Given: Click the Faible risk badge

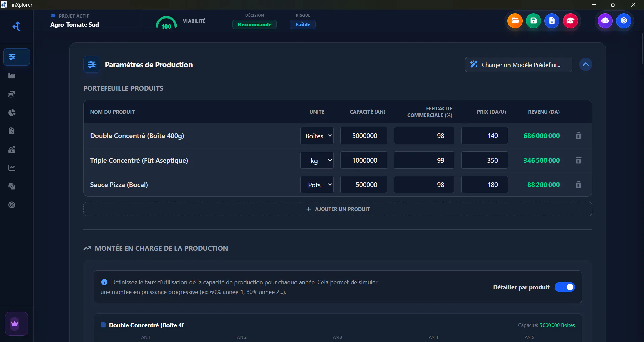Looking at the screenshot, I should click(303, 25).
